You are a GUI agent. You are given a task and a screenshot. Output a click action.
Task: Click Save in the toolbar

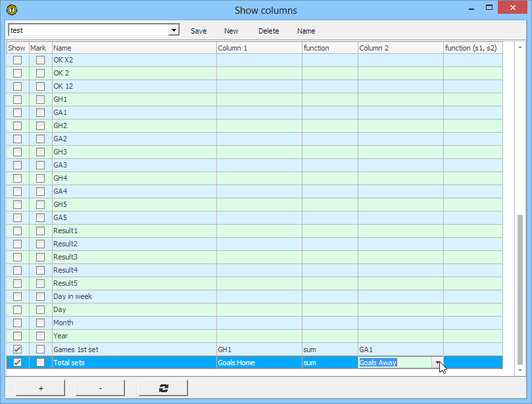point(199,31)
